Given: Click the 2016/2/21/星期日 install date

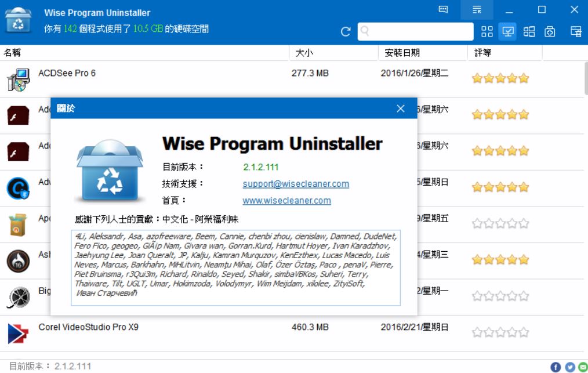Looking at the screenshot, I should [415, 327].
